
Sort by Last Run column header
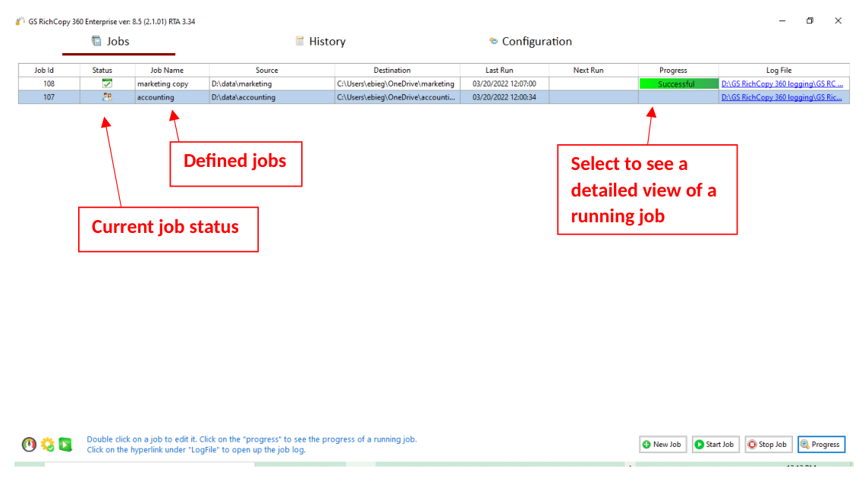click(x=505, y=71)
